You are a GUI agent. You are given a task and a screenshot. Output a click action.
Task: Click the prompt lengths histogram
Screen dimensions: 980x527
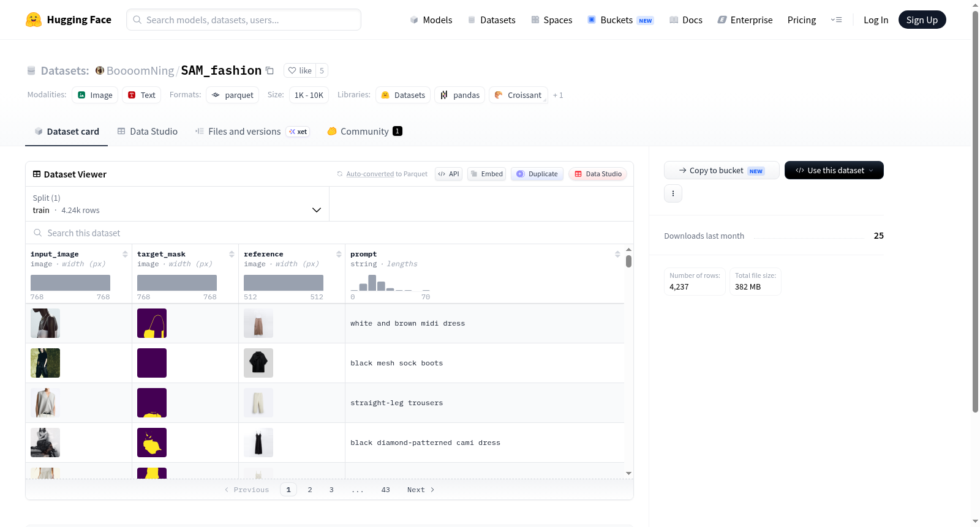[x=390, y=282]
